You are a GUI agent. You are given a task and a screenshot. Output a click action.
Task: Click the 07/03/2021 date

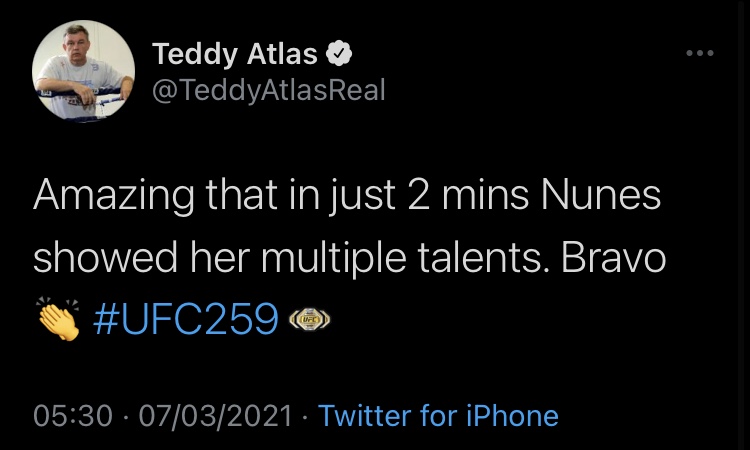click(215, 416)
